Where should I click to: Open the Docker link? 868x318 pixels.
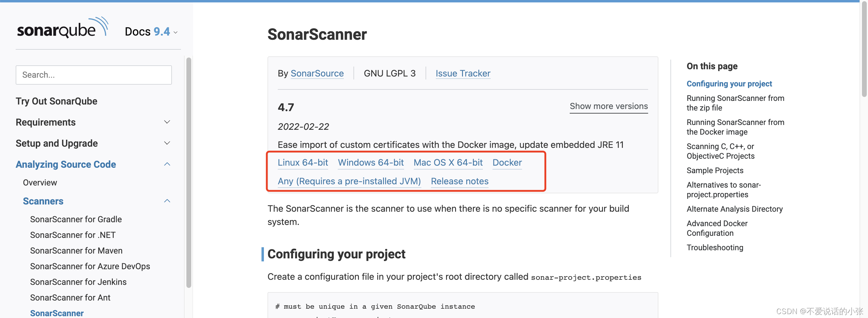(507, 163)
